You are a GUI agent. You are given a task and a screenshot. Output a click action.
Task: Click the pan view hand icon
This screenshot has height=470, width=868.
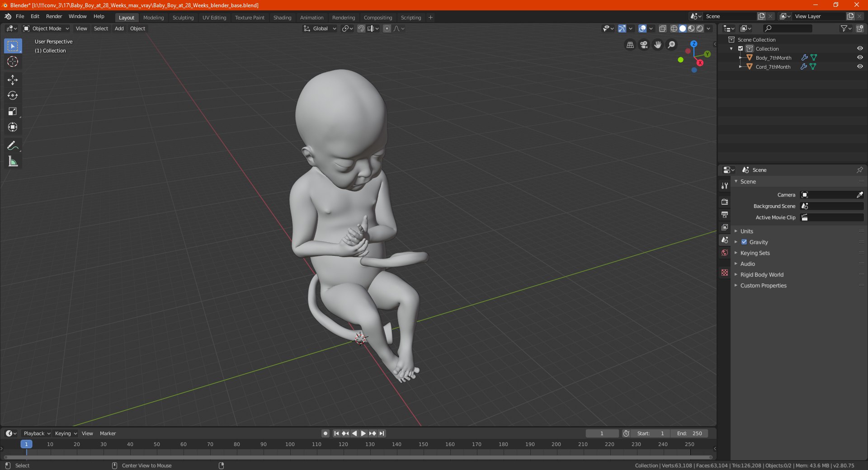click(658, 45)
